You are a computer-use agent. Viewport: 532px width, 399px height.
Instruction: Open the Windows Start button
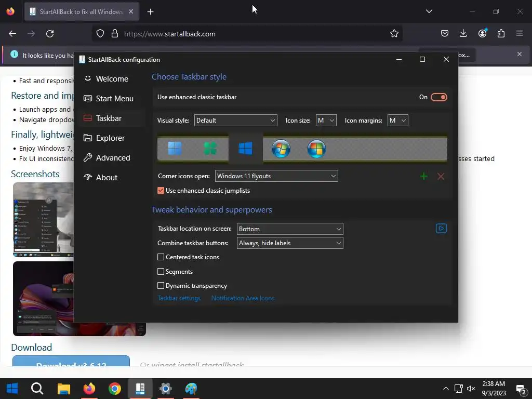tap(12, 389)
